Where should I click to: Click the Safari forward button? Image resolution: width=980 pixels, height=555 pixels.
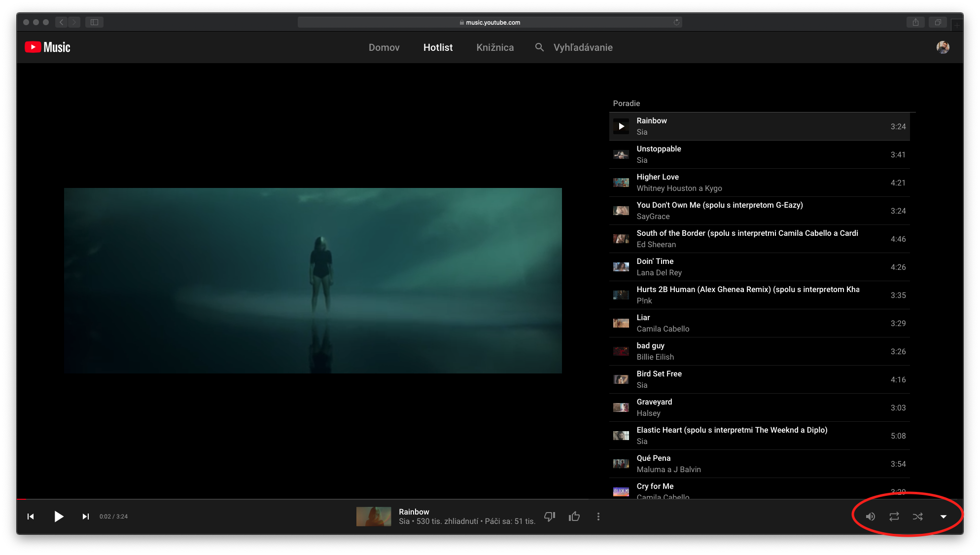click(74, 22)
